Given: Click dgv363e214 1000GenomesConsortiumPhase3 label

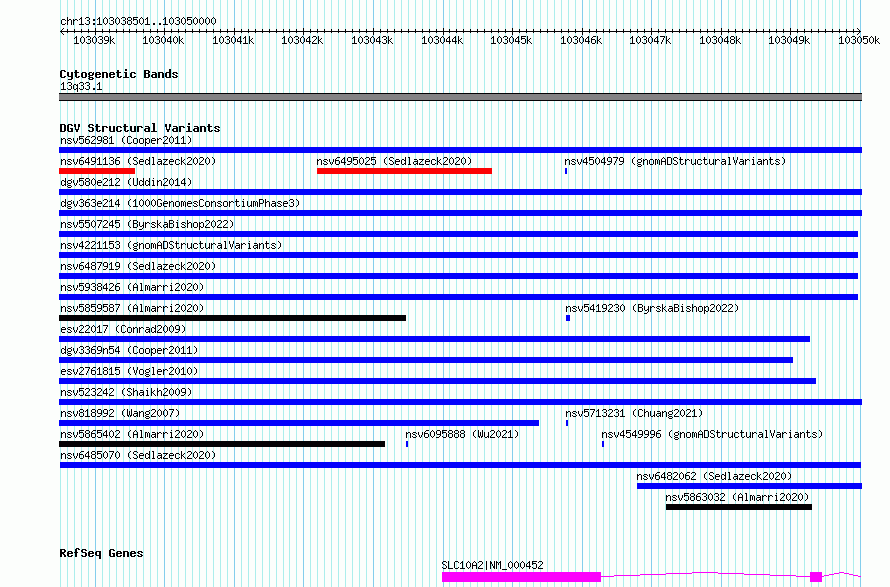Looking at the screenshot, I should pos(180,203).
